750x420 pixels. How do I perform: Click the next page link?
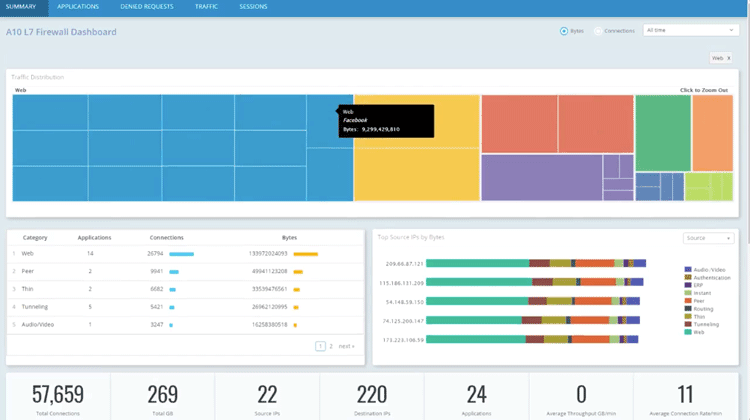coord(346,346)
